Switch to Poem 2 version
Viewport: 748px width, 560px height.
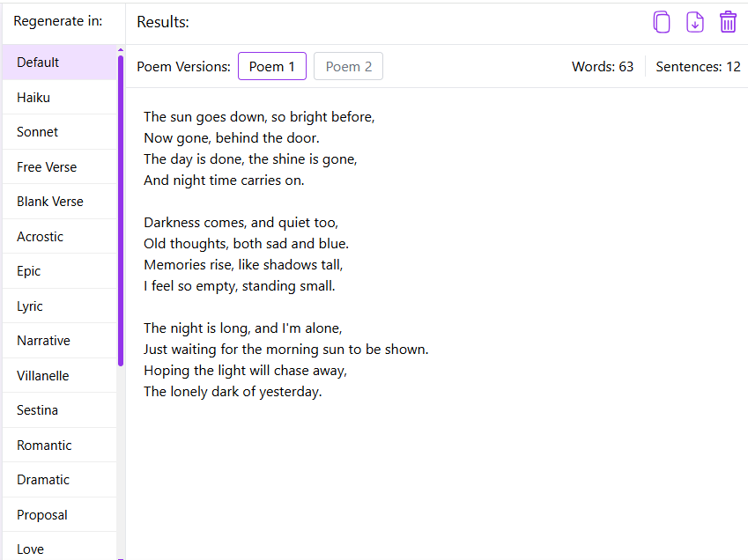click(348, 66)
